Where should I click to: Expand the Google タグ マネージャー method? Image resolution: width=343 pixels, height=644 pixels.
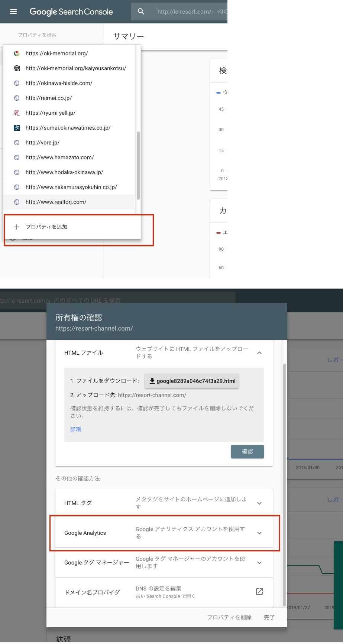click(164, 563)
